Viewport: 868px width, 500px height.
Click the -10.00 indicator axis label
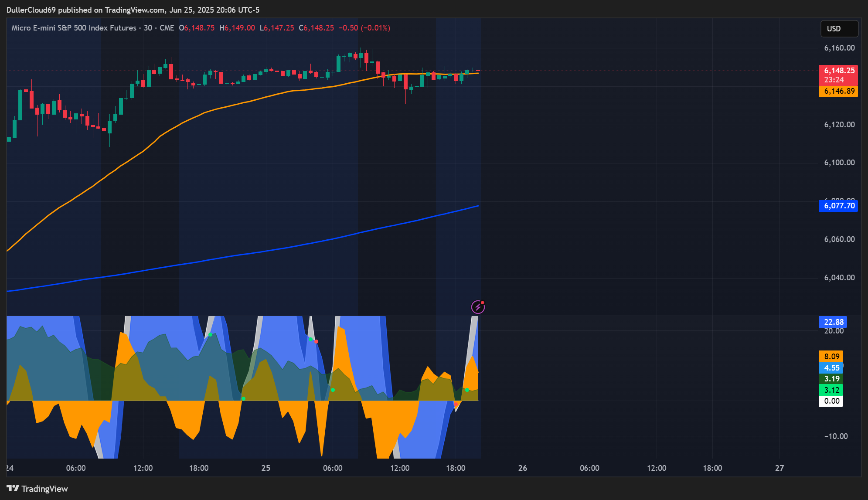(836, 436)
